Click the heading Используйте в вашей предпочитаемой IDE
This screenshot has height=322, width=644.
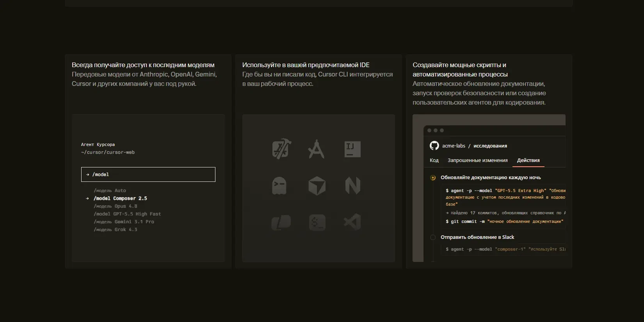(306, 65)
